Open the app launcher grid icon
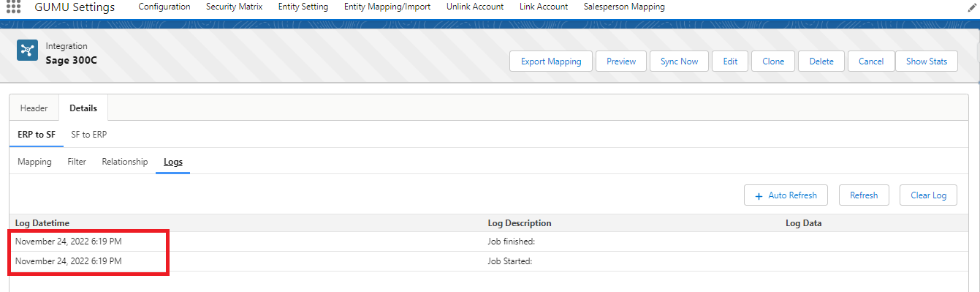 click(x=14, y=7)
